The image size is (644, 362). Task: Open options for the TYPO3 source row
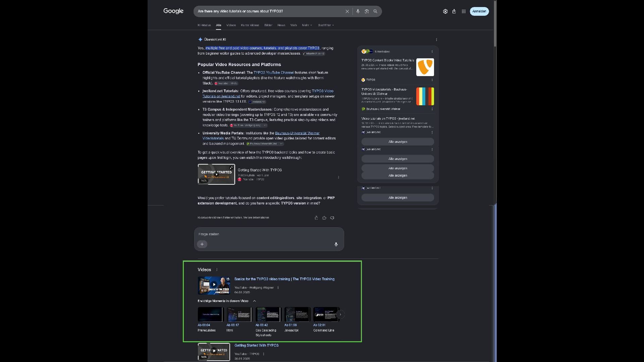(x=432, y=80)
